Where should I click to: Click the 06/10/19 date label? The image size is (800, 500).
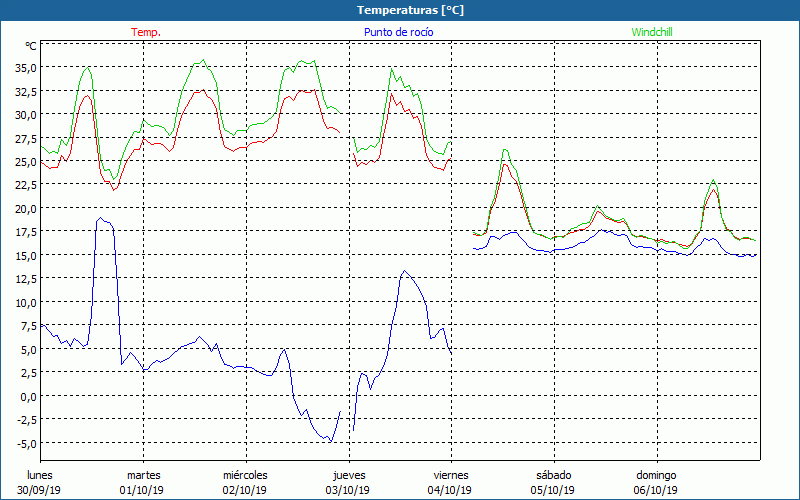[656, 490]
